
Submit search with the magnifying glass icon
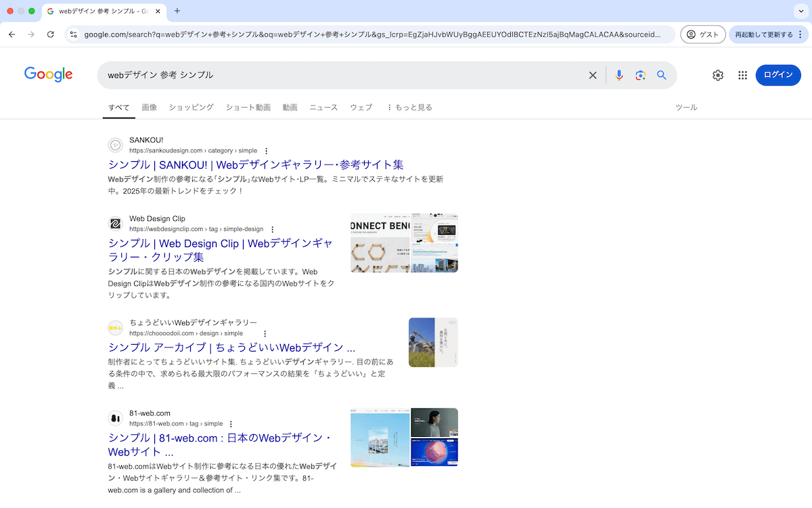tap(662, 75)
